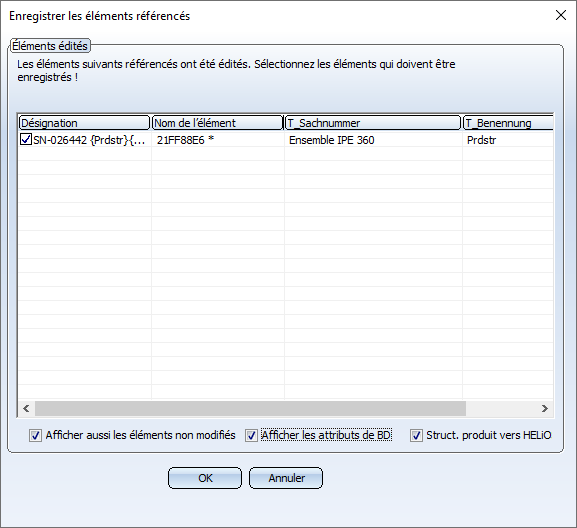Click the right arrow of horizontal scrollbar
The image size is (577, 528).
(545, 408)
